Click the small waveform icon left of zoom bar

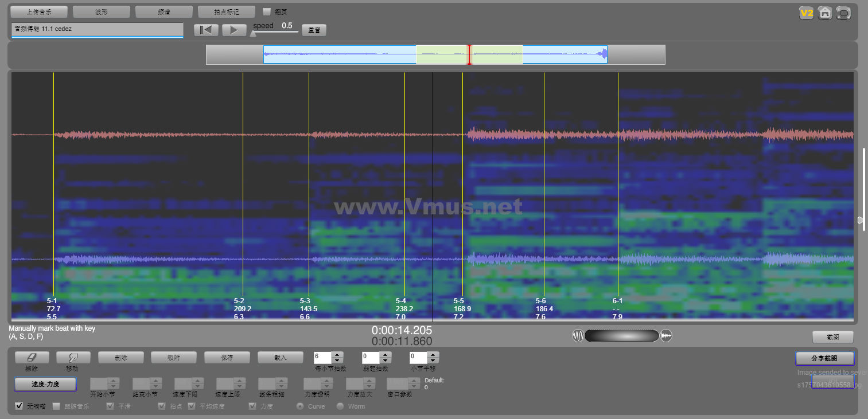[x=578, y=336]
